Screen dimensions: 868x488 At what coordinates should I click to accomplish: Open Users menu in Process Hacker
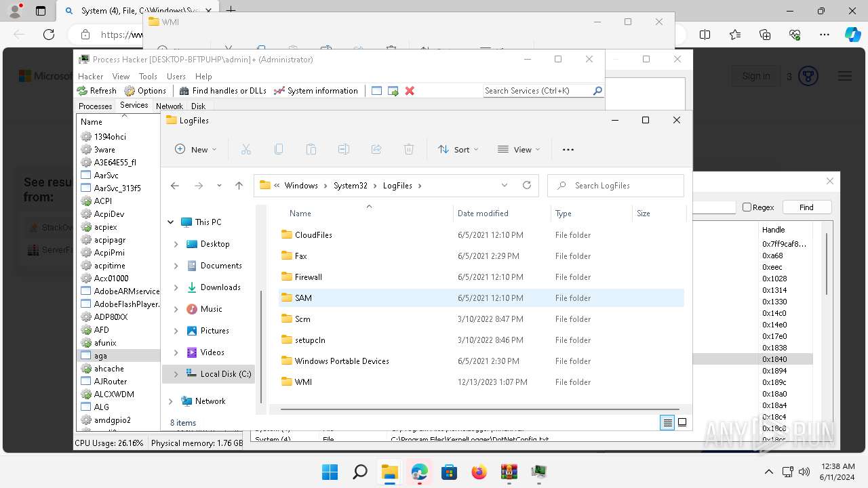coord(176,77)
